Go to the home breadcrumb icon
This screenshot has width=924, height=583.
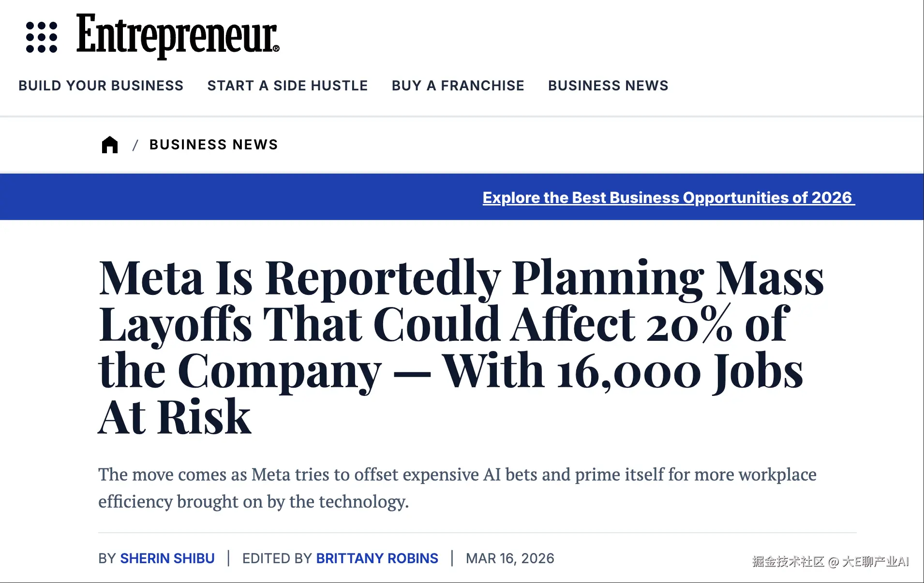pyautogui.click(x=110, y=145)
